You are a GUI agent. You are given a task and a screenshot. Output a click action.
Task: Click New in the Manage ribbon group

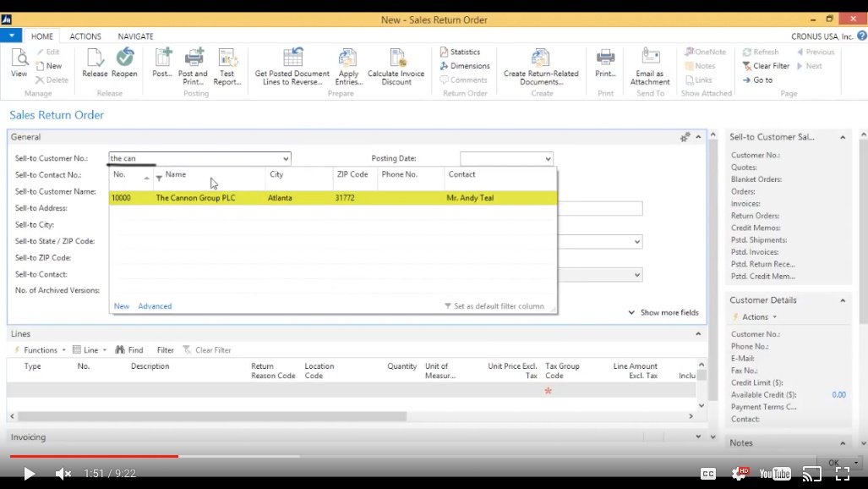pos(49,66)
